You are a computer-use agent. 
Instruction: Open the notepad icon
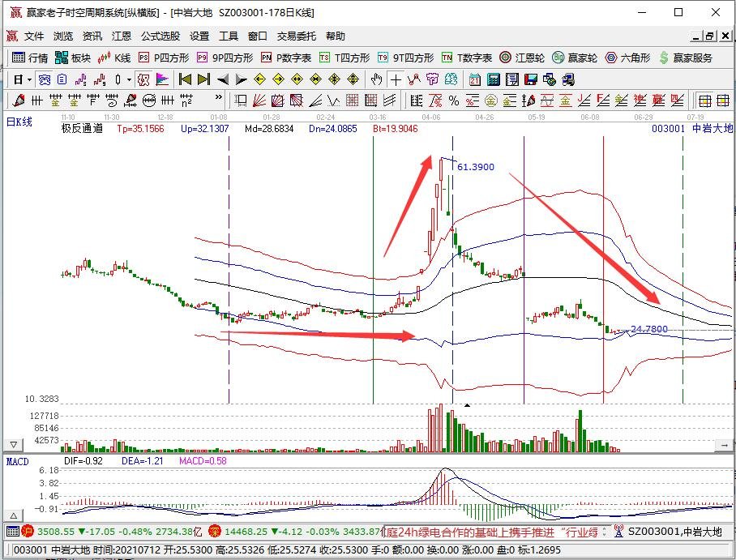click(512, 79)
